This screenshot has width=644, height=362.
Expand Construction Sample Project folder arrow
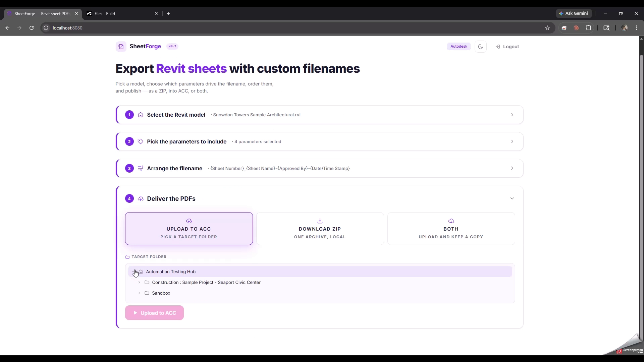(x=139, y=282)
